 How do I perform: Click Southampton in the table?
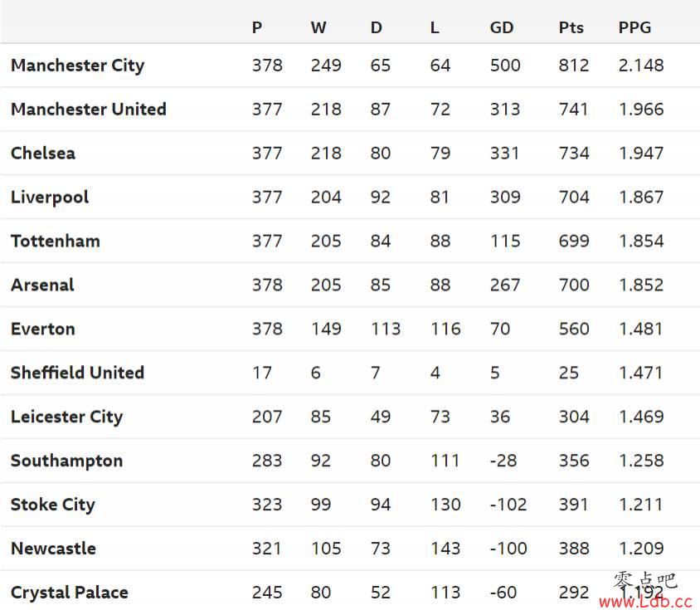pyautogui.click(x=66, y=461)
